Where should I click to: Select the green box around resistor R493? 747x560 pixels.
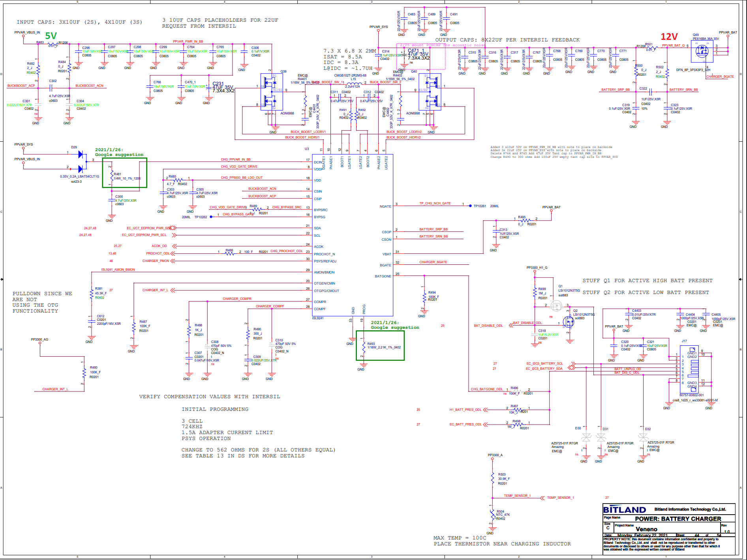point(380,345)
